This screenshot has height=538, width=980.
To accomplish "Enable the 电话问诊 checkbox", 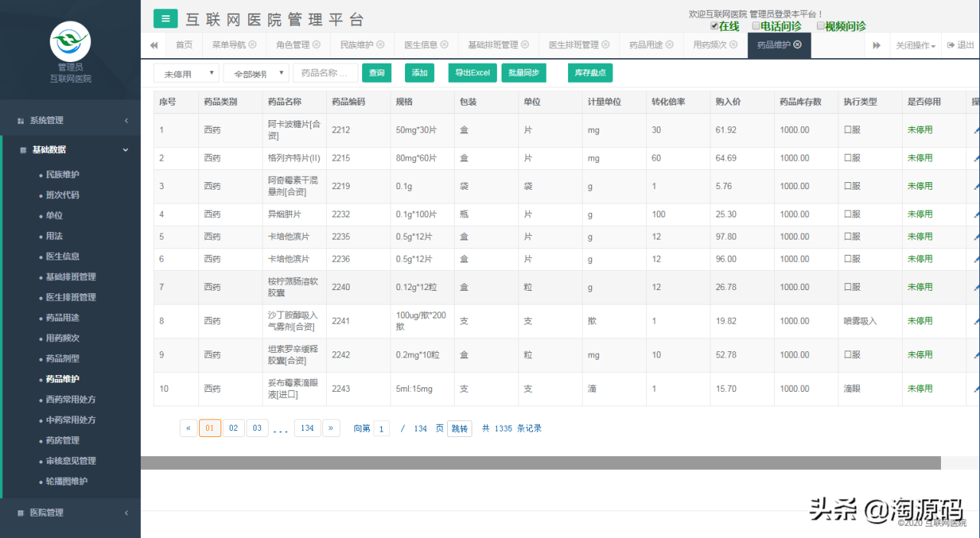I will (756, 25).
